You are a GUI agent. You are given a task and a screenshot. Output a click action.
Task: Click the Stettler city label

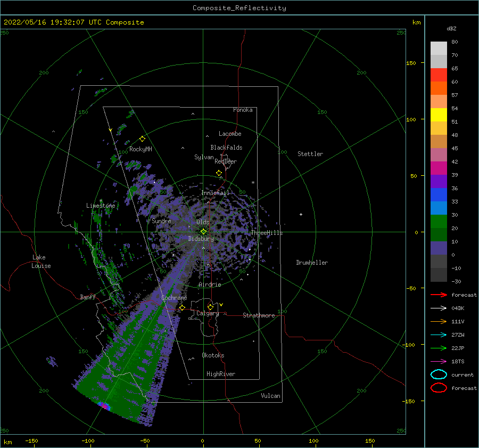coord(310,154)
